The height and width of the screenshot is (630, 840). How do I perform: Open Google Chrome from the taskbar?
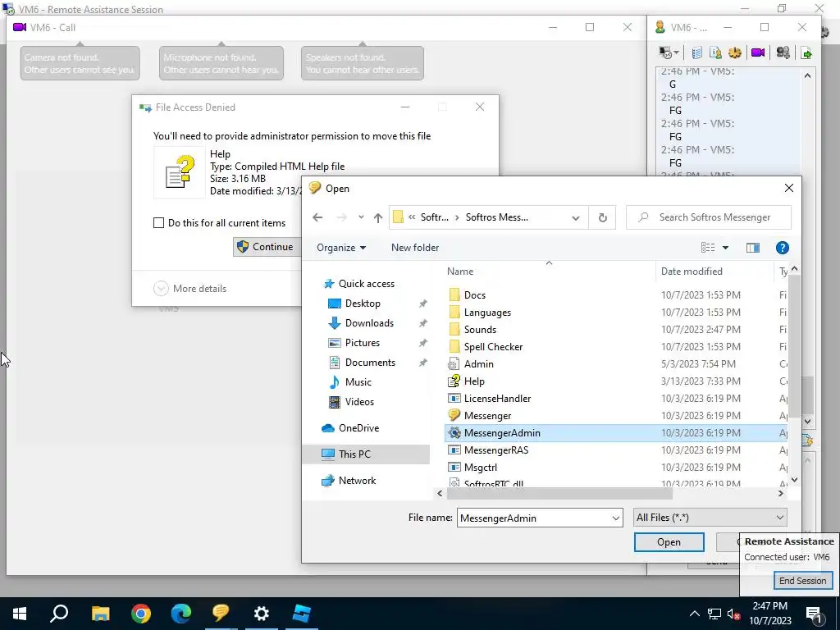point(141,614)
